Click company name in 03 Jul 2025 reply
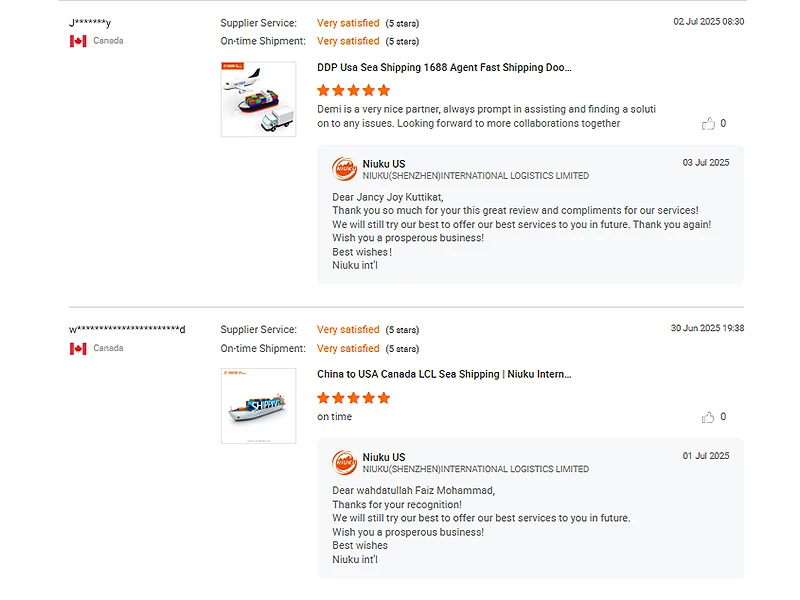 (x=475, y=176)
